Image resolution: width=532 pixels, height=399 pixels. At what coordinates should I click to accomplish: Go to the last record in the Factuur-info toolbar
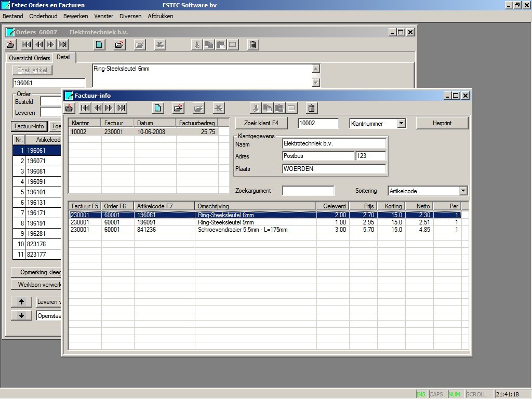click(x=121, y=108)
